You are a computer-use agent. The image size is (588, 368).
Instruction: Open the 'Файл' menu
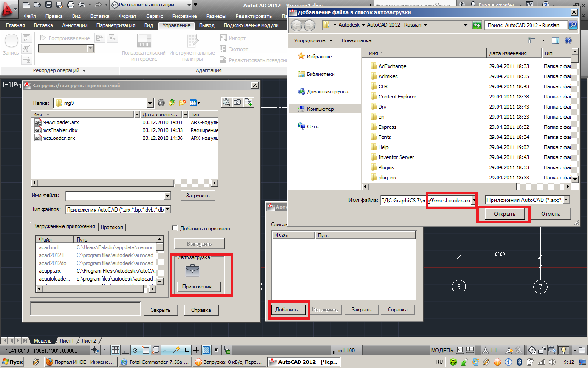[30, 16]
